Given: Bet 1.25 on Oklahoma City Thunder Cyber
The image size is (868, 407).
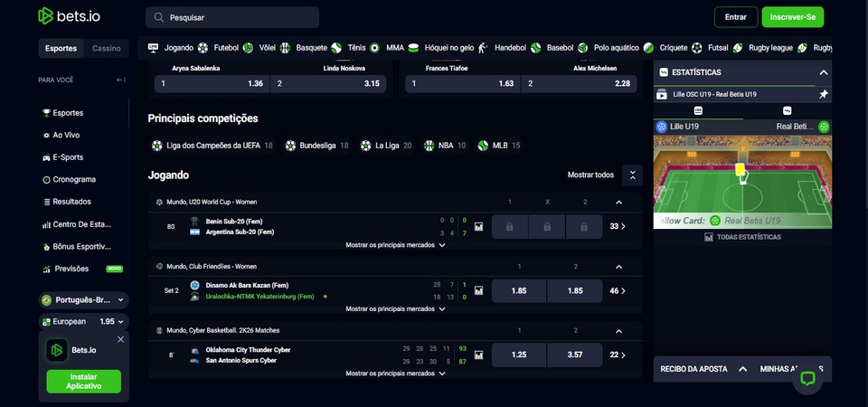Looking at the screenshot, I should 519,355.
